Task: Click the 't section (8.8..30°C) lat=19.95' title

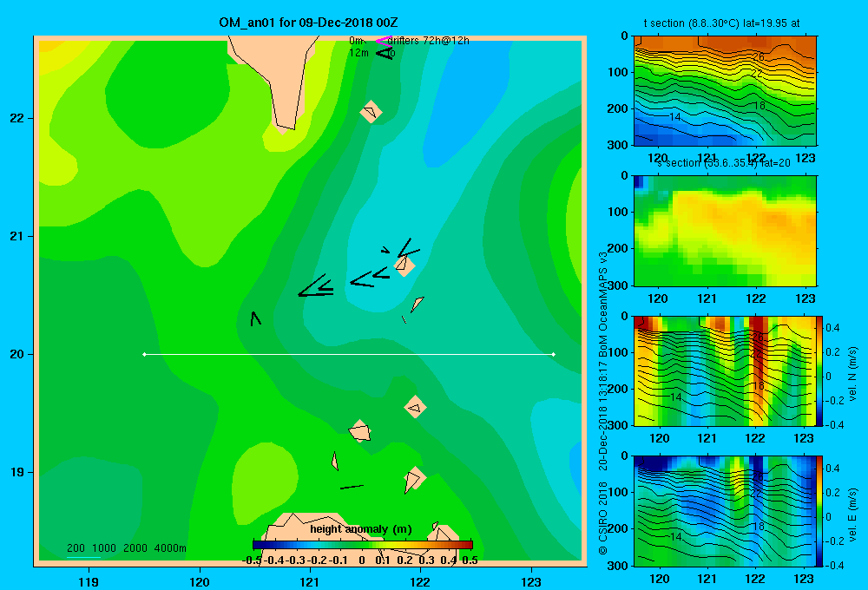Action: pyautogui.click(x=721, y=23)
